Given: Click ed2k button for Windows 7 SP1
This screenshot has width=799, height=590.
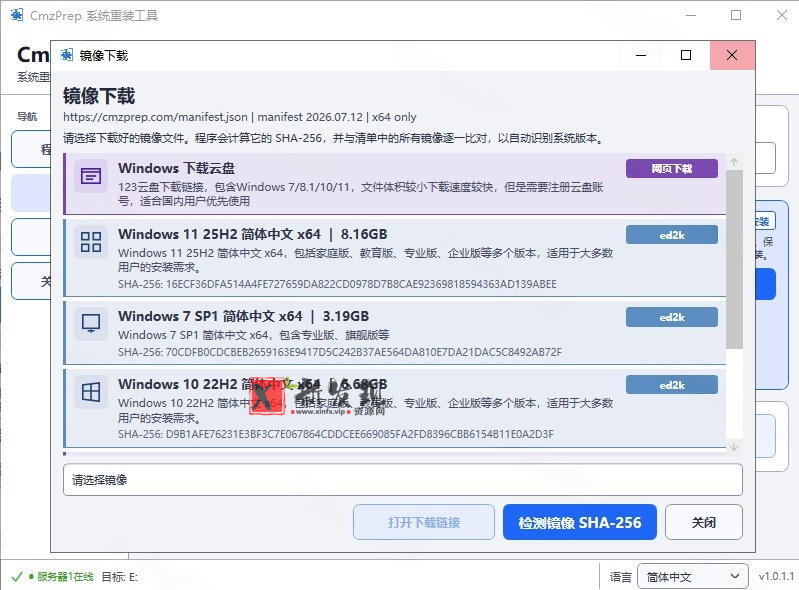Looking at the screenshot, I should click(x=672, y=317).
